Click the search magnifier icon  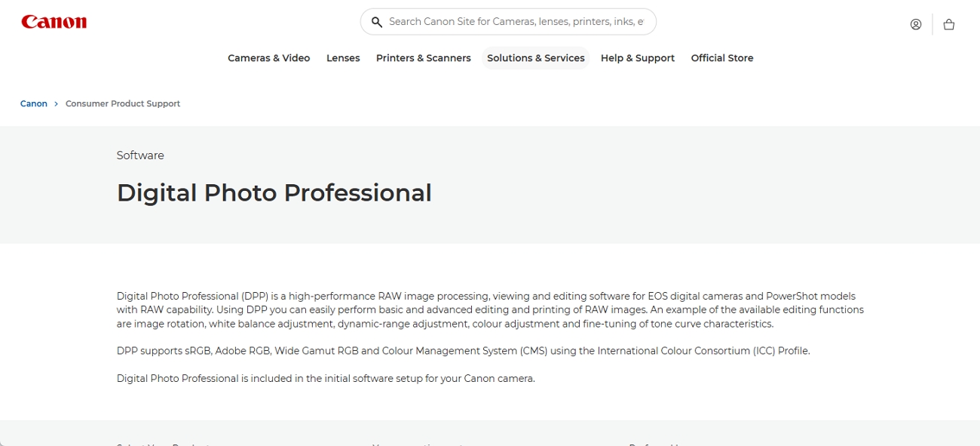(x=377, y=22)
